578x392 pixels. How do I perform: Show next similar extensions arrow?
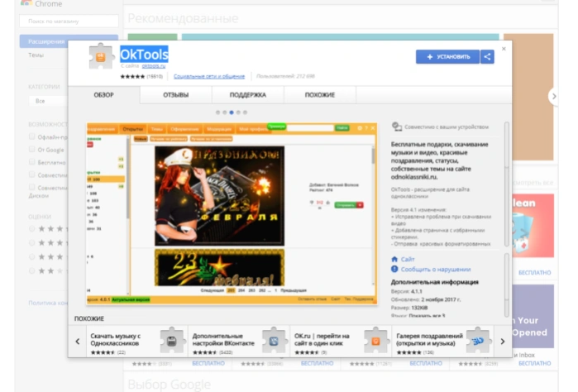click(503, 342)
